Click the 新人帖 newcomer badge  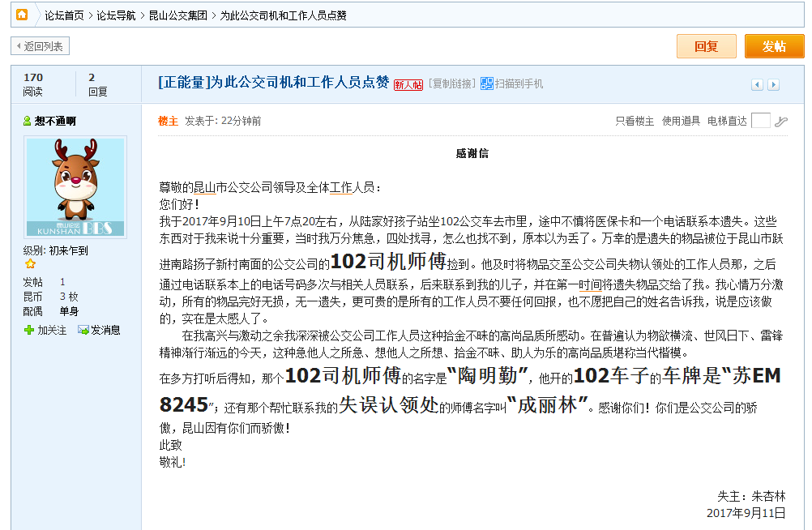tap(408, 84)
